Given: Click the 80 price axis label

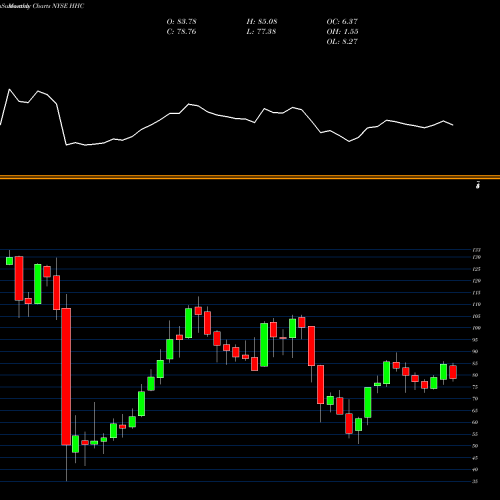Looking at the screenshot, I should tap(475, 375).
